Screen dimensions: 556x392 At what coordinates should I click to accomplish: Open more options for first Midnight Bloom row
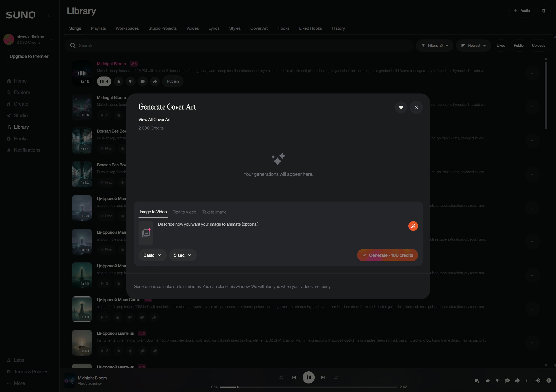tap(533, 73)
